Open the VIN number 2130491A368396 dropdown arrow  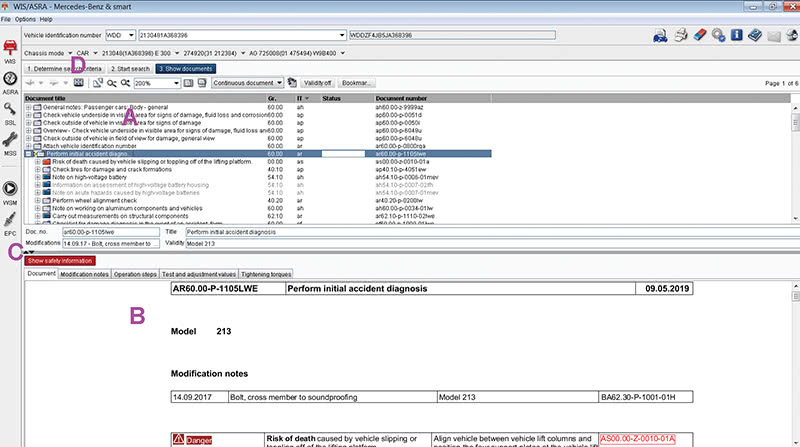[342, 35]
